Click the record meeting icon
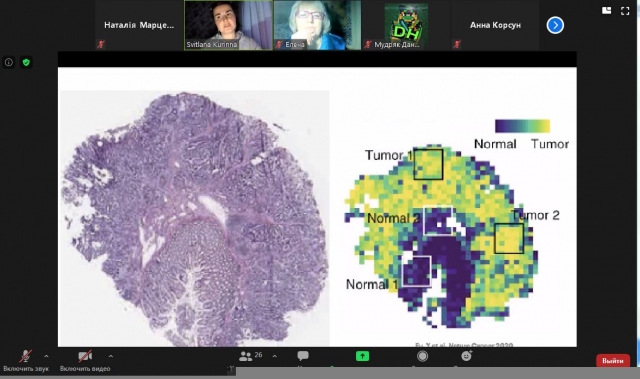Screen dimensions: 640x379 click(422, 356)
